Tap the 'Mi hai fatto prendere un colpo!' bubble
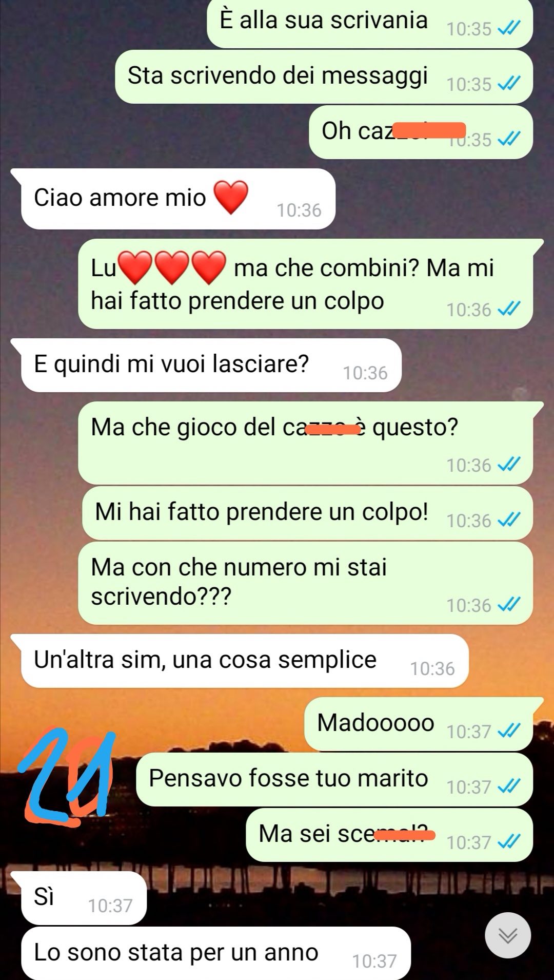 point(307,513)
